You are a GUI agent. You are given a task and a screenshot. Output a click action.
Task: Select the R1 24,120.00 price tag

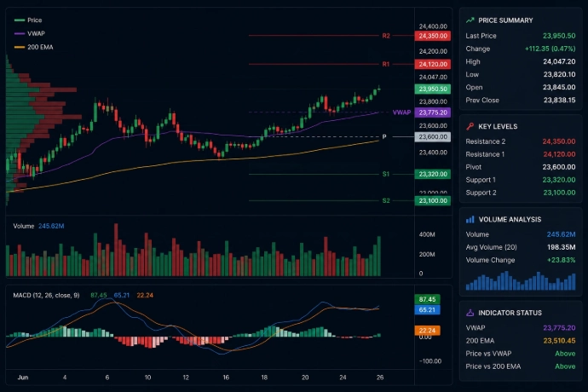pos(433,64)
